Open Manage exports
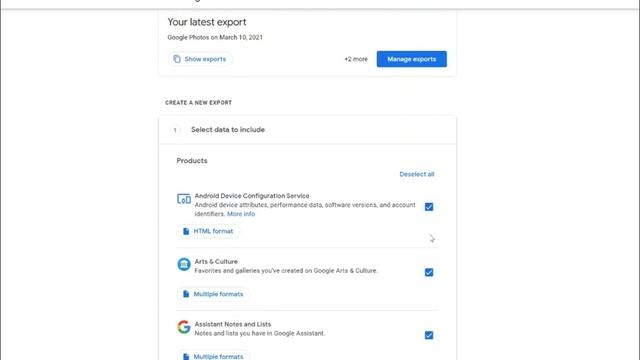This screenshot has width=640, height=360. (411, 59)
